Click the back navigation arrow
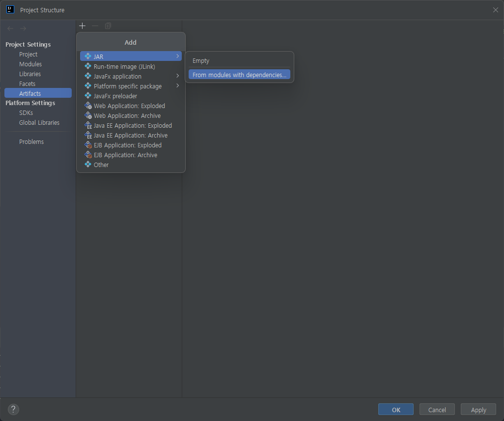This screenshot has height=421, width=504. 10,28
